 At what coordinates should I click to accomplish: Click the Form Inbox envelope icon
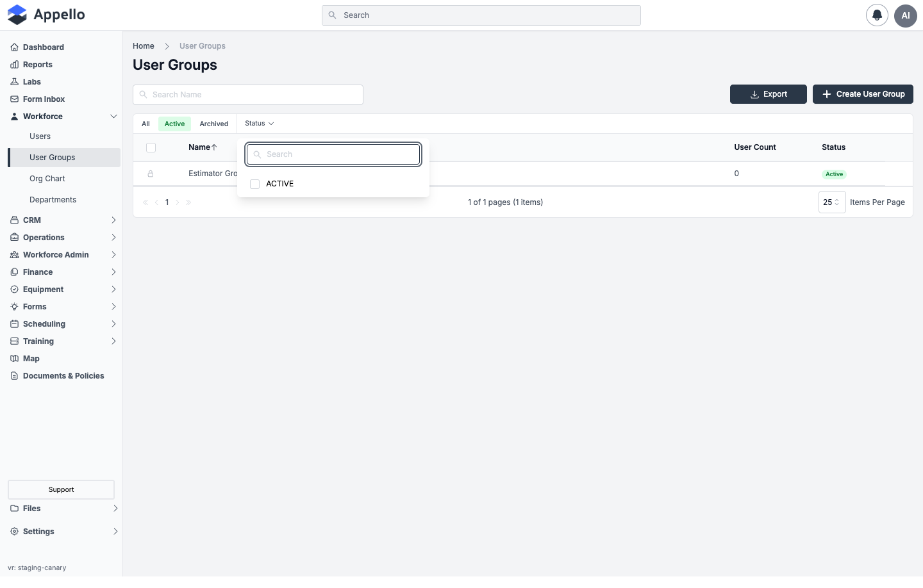tap(14, 99)
